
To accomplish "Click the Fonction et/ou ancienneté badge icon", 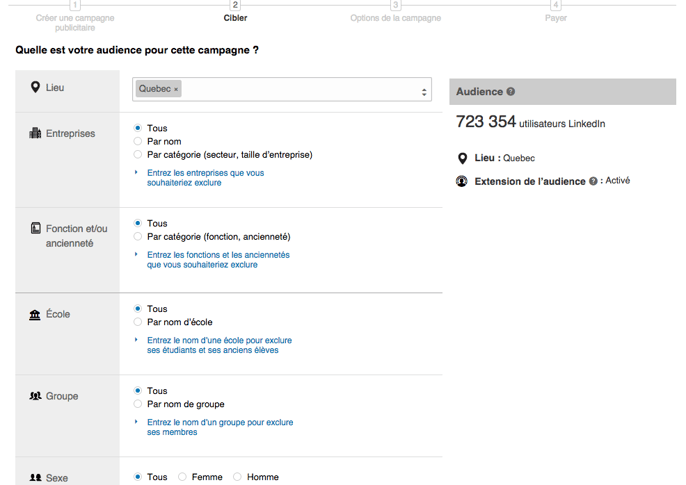I will (35, 228).
